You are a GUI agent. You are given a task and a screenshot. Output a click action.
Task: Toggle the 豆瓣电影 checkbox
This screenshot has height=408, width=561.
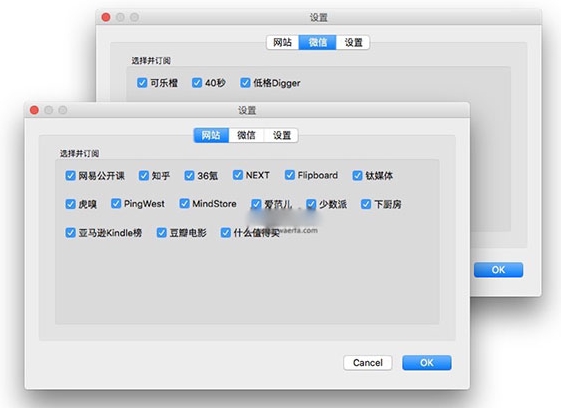tap(162, 233)
